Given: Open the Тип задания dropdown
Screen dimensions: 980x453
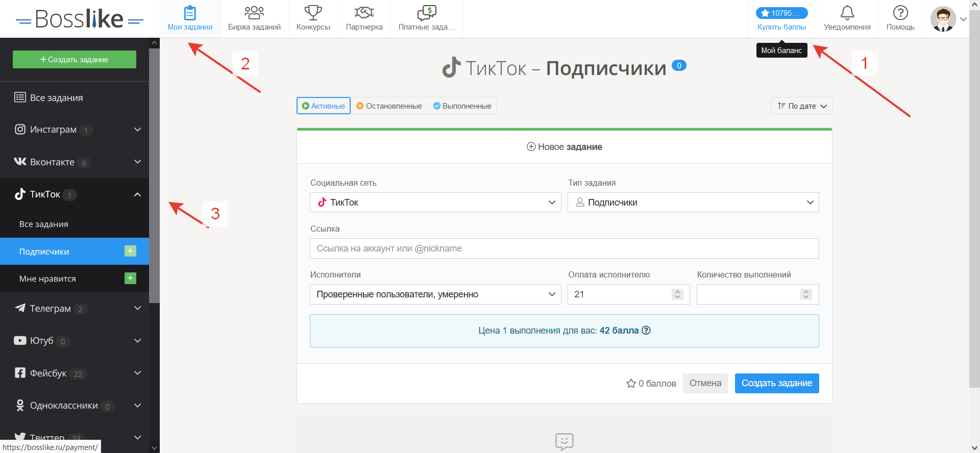Looking at the screenshot, I should coord(693,203).
